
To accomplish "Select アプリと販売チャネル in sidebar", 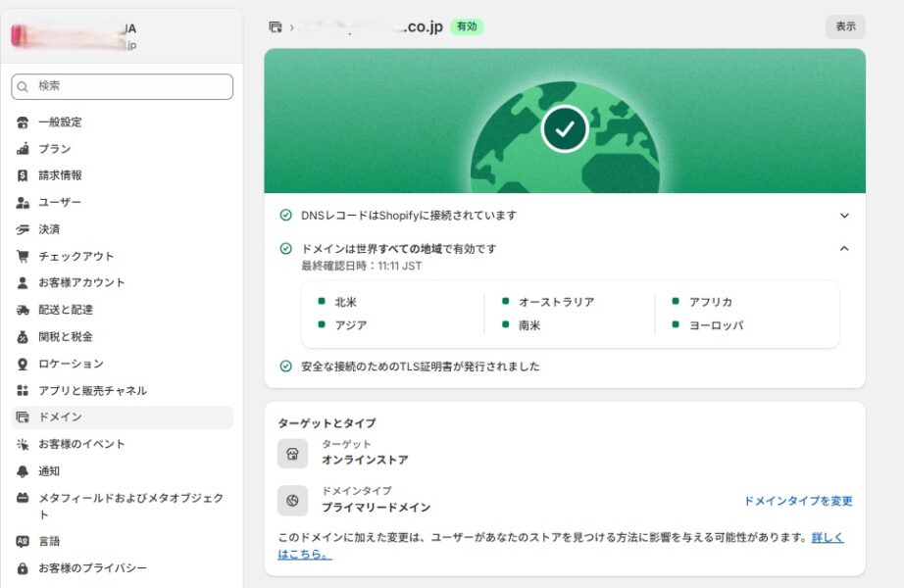I will click(x=92, y=391).
